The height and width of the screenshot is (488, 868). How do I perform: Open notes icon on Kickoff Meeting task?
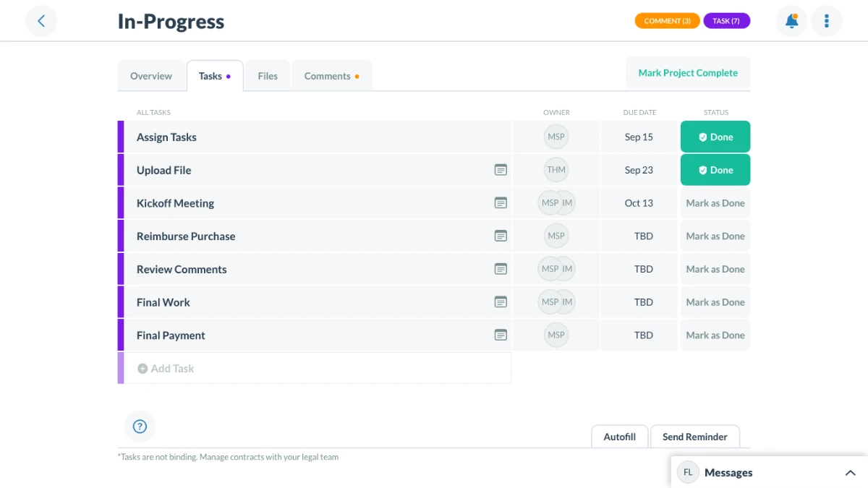(x=501, y=203)
